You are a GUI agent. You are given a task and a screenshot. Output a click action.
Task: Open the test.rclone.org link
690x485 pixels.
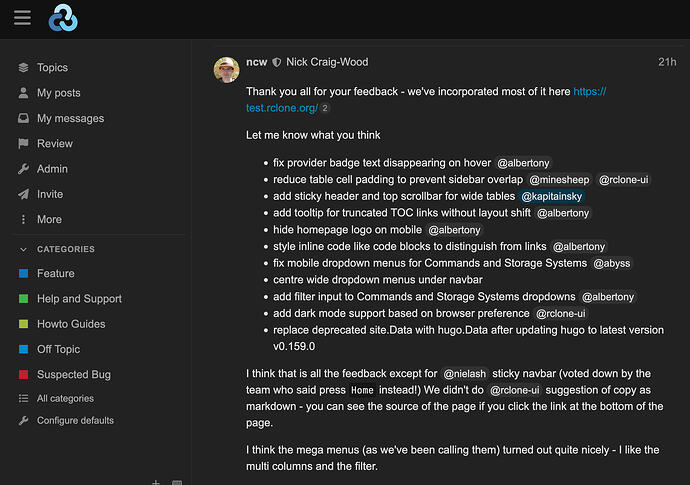click(282, 108)
